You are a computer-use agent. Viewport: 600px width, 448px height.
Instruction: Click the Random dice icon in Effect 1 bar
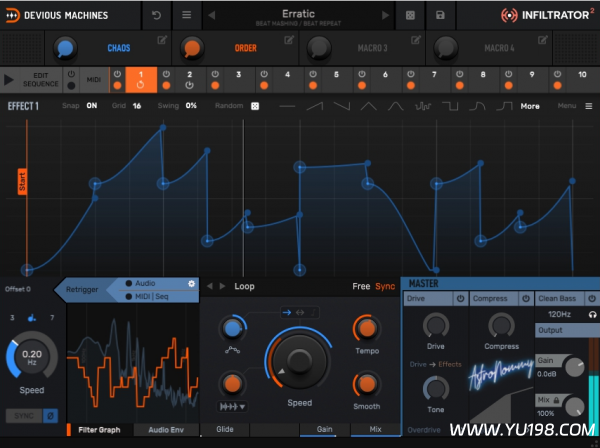tap(255, 105)
